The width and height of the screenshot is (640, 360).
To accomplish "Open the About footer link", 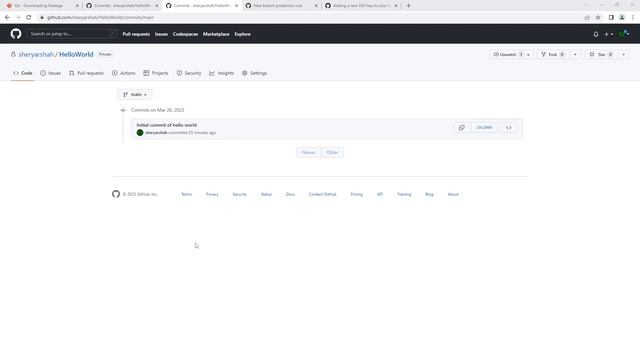I will 453,194.
